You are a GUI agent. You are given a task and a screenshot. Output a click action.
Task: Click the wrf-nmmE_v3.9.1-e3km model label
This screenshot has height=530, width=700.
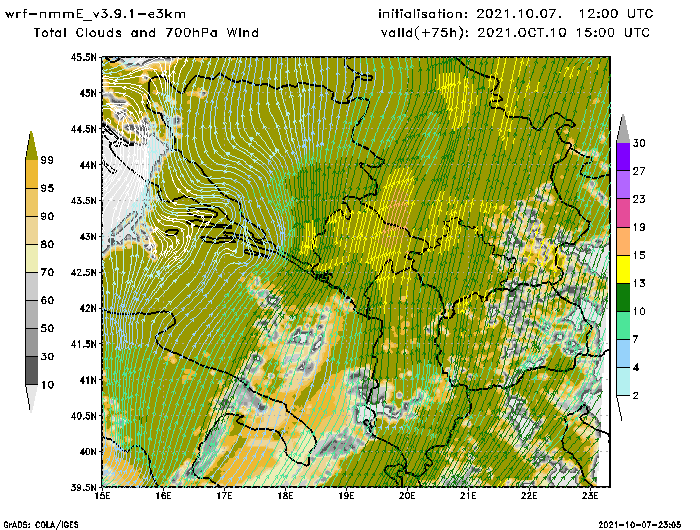coord(95,14)
